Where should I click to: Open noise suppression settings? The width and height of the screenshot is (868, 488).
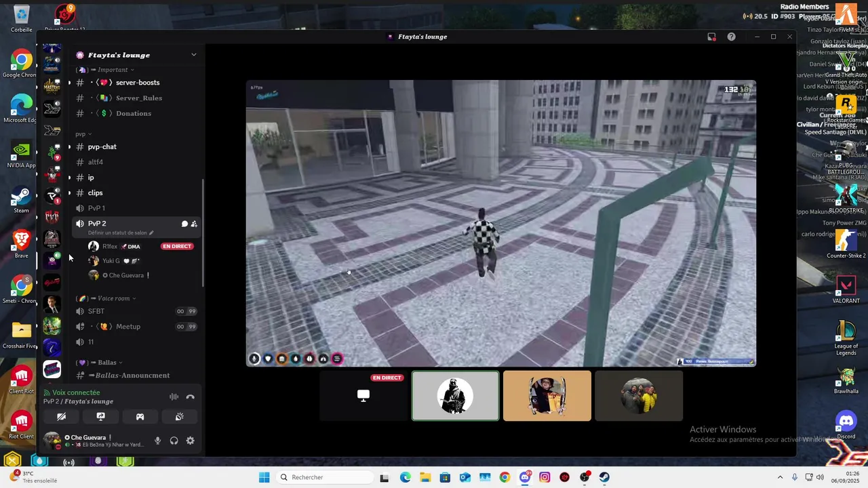pos(174,396)
